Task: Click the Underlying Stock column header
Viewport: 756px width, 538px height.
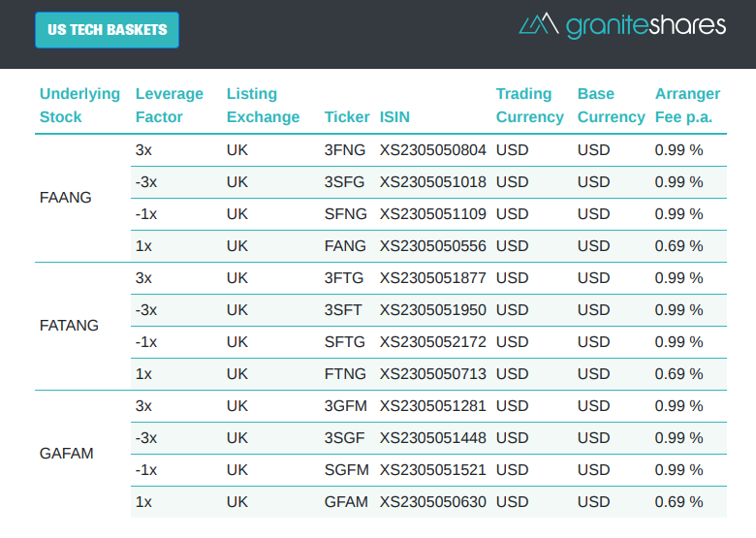Action: coord(79,106)
